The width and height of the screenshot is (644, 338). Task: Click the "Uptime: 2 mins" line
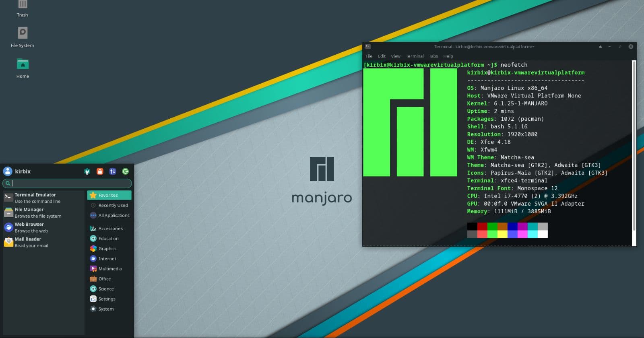click(x=490, y=111)
